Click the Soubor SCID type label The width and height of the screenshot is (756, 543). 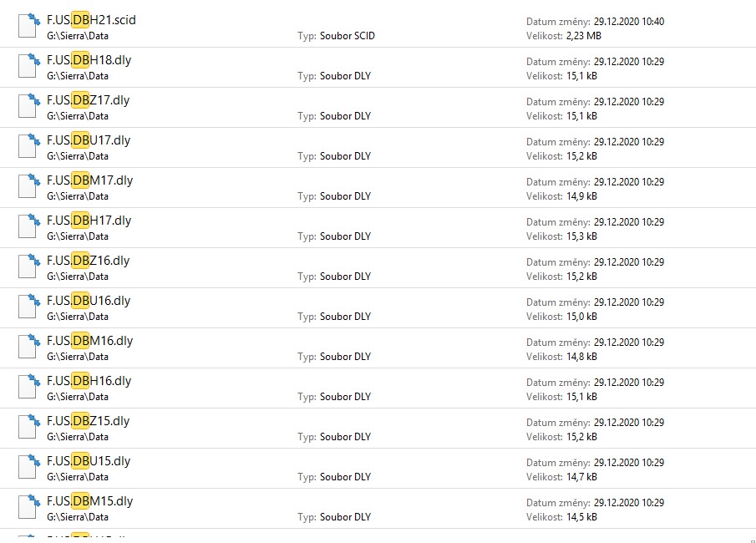347,36
